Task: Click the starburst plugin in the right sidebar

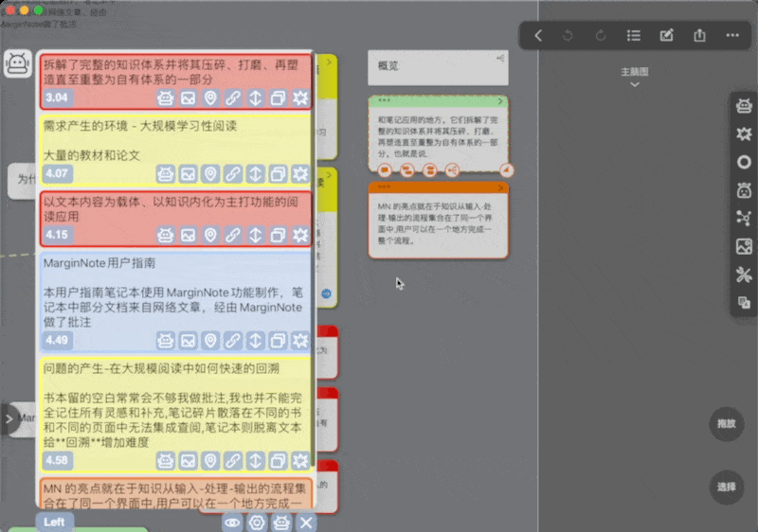Action: pos(744,133)
